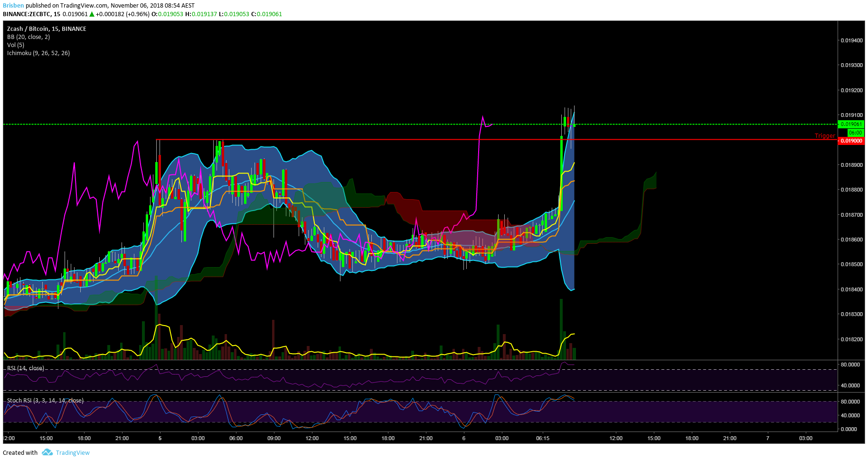
Task: Click the +0.000182 (+0.96%) change text
Action: coord(123,14)
